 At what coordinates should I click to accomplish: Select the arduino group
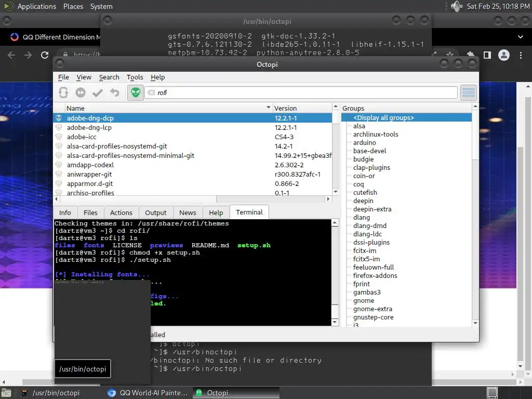coord(364,142)
